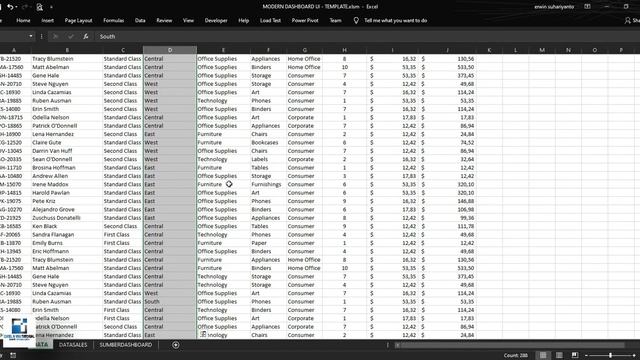Click the horizontal scrollbar track
Screen dimensions: 640x360
tap(512, 345)
